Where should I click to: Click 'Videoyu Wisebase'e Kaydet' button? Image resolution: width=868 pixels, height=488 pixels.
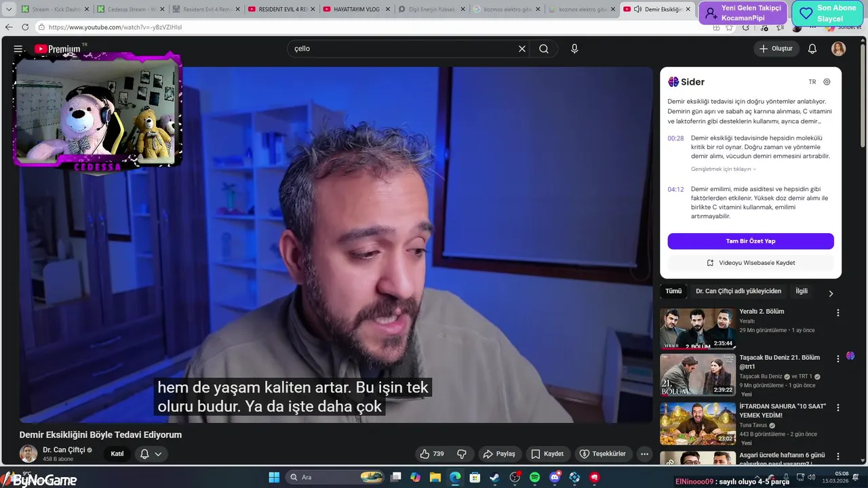[751, 263]
